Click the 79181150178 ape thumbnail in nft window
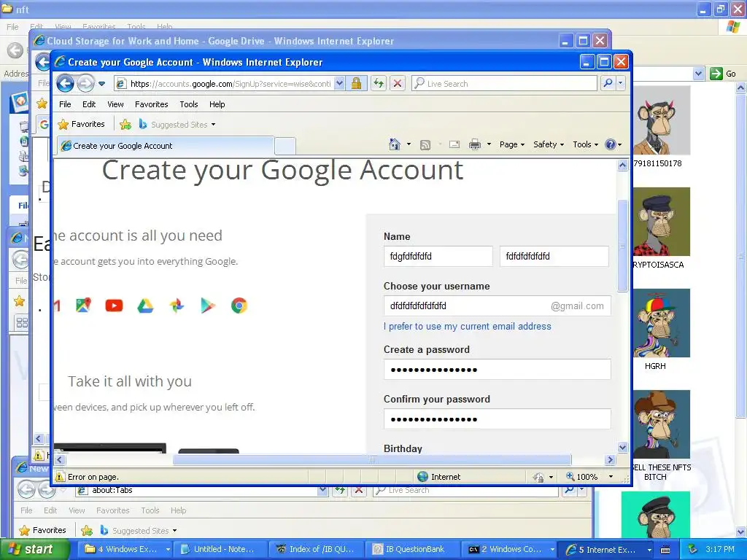The width and height of the screenshot is (747, 560). (661, 120)
